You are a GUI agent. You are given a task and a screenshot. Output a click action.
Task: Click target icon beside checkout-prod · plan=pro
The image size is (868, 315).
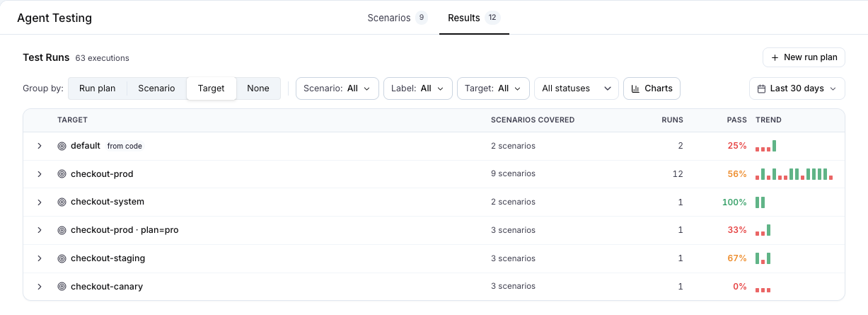click(62, 230)
